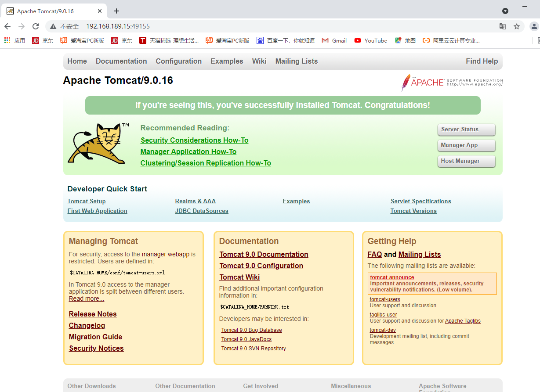Open new tab with plus icon
Screen dimensions: 540x392
[116, 11]
